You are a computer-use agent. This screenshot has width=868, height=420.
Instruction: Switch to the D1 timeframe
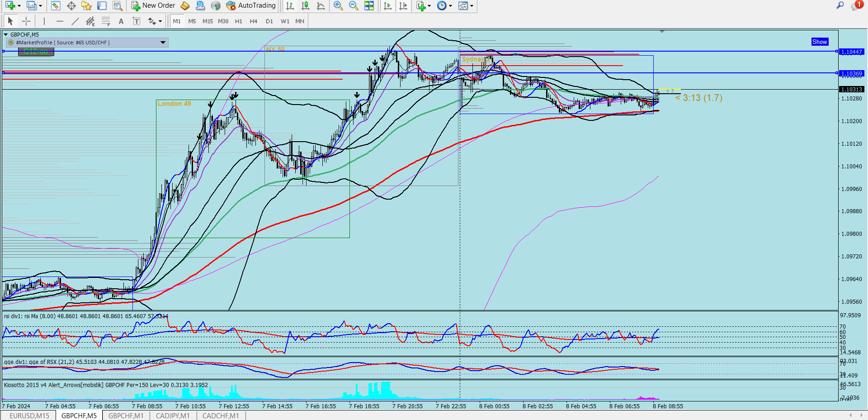click(x=269, y=21)
